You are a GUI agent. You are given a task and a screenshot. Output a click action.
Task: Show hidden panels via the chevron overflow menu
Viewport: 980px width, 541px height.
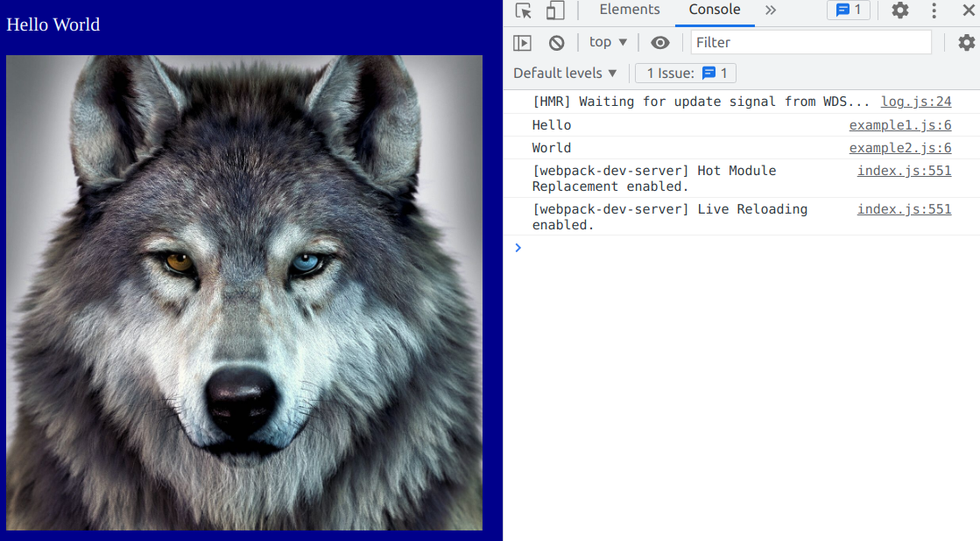[x=770, y=10]
